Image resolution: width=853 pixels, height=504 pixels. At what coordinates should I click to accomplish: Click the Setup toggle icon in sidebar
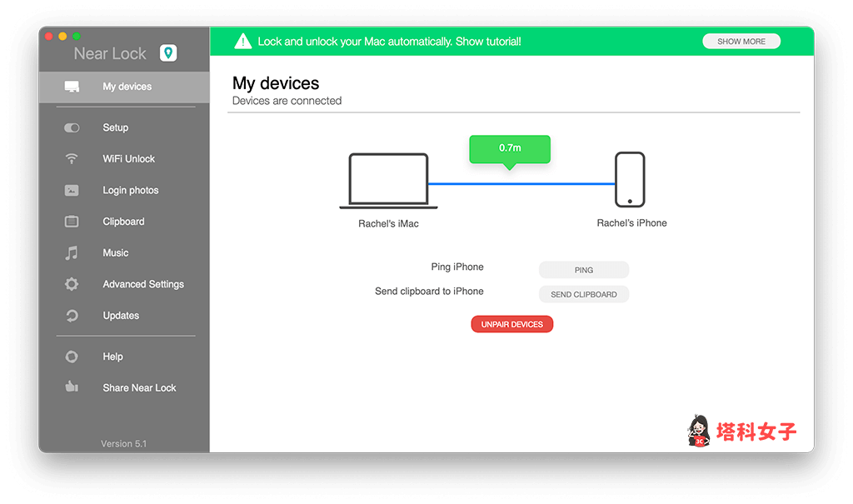coord(72,127)
